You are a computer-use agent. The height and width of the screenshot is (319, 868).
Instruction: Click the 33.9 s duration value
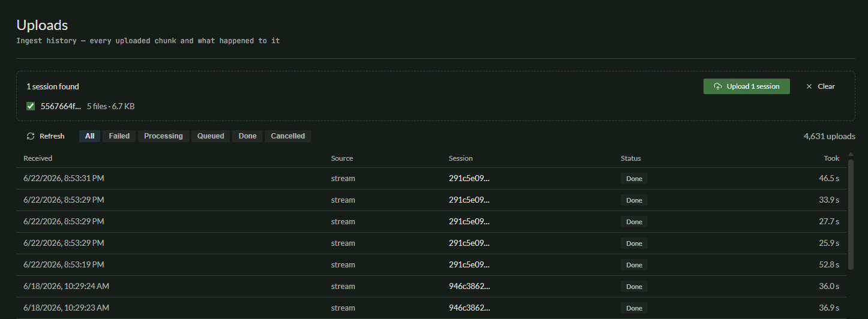click(x=829, y=200)
